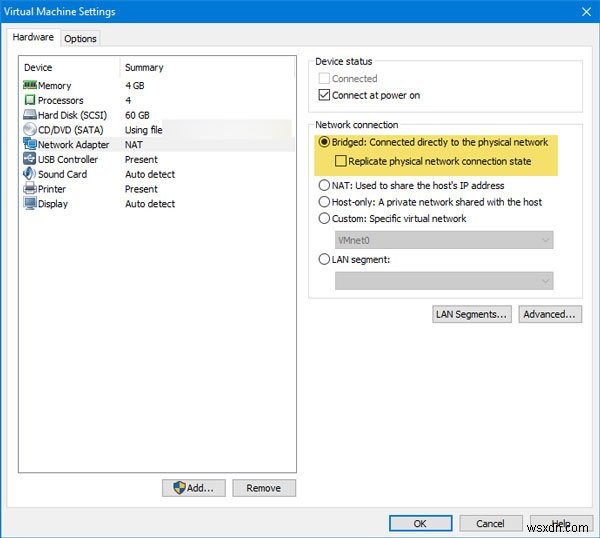Switch to the Options tab

[x=80, y=39]
